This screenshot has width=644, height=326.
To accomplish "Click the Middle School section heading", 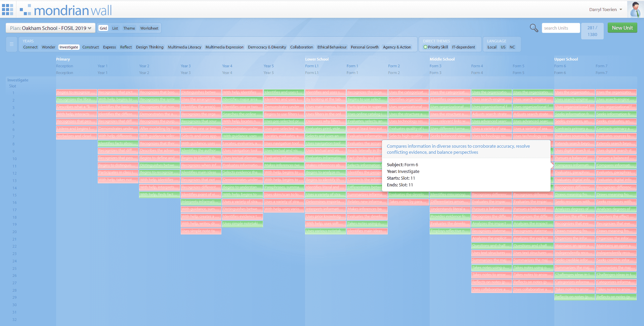I will pos(442,59).
